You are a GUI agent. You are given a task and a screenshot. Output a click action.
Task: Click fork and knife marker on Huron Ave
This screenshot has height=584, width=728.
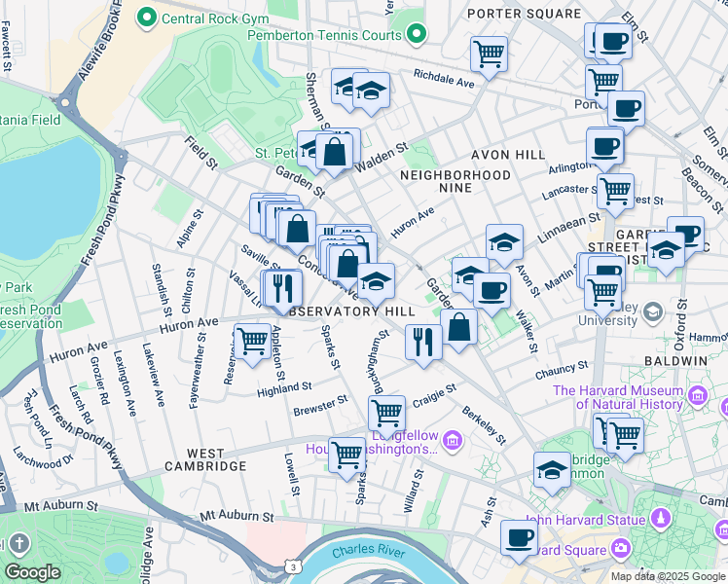(x=283, y=288)
